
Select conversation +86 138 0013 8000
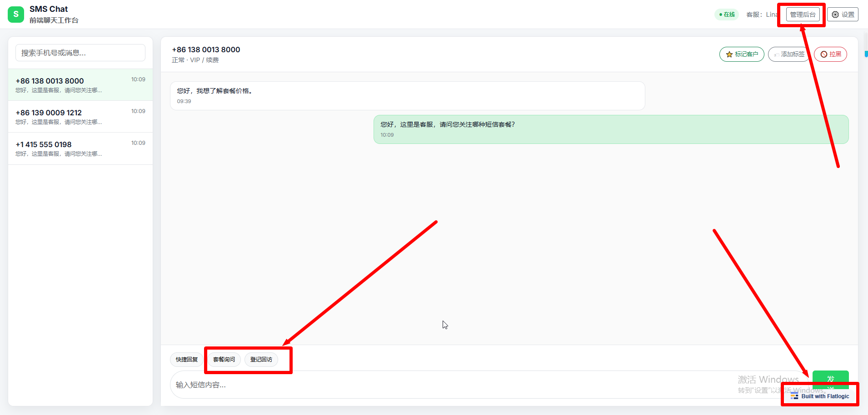80,85
